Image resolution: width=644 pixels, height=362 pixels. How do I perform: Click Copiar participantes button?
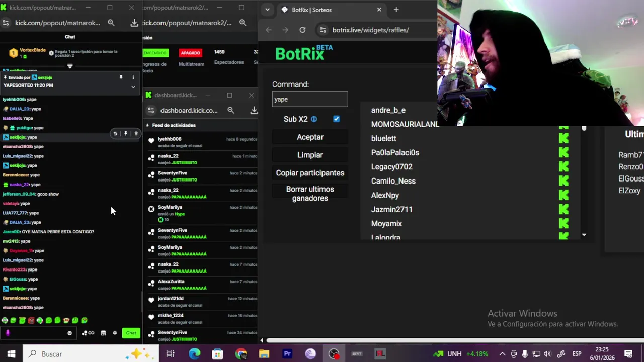click(x=310, y=173)
